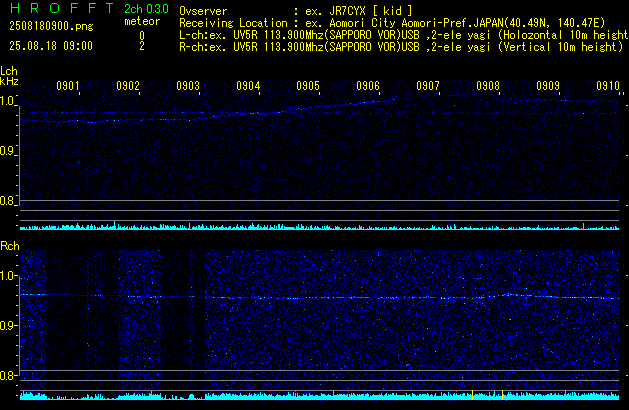Select the 0910 time marker
The width and height of the screenshot is (629, 410).
(x=608, y=86)
